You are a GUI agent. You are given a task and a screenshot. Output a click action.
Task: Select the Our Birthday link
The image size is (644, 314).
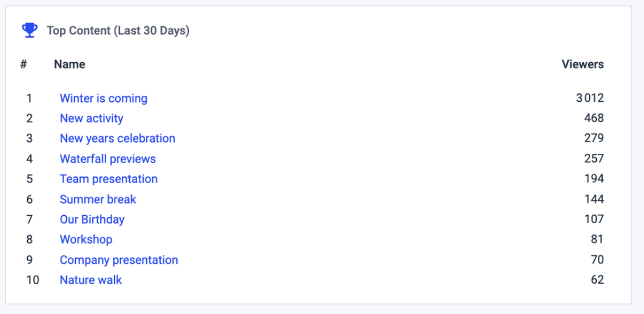92,219
